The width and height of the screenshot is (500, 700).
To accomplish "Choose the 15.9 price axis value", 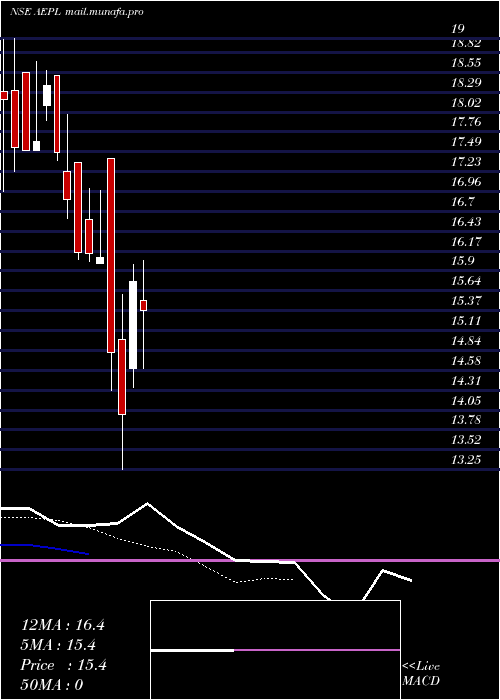I will point(462,261).
